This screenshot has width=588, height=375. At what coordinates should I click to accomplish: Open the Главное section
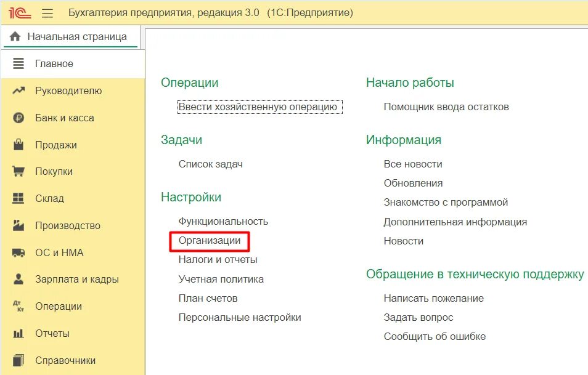pos(73,63)
